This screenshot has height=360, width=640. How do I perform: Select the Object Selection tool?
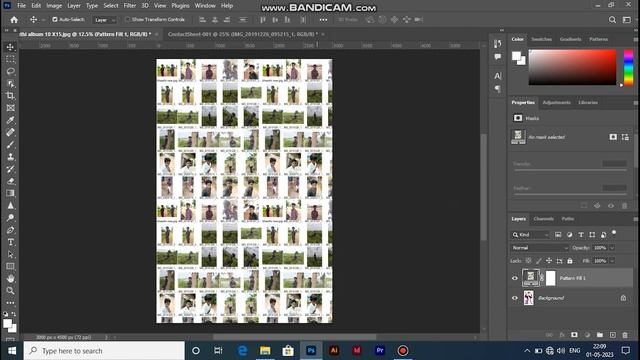(11, 84)
